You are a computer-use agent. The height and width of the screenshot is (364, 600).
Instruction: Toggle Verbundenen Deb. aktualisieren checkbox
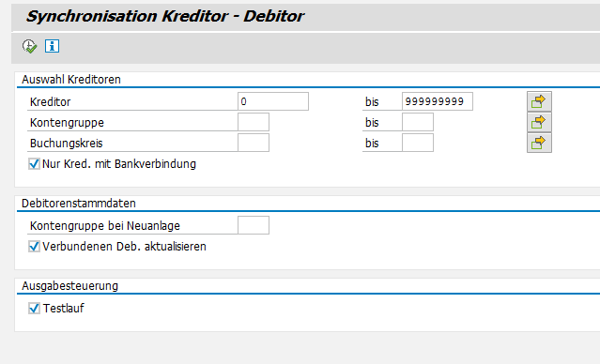pyautogui.click(x=34, y=247)
